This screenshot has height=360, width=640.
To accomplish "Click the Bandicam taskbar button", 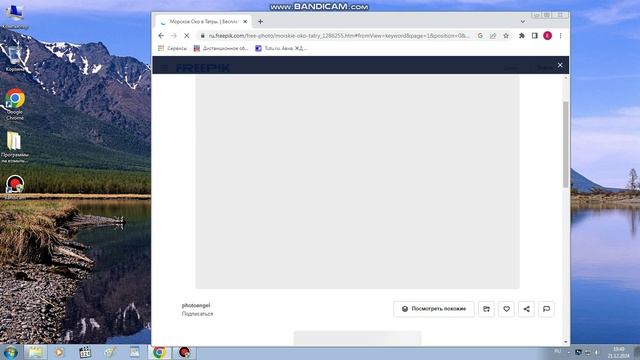I will click(184, 352).
